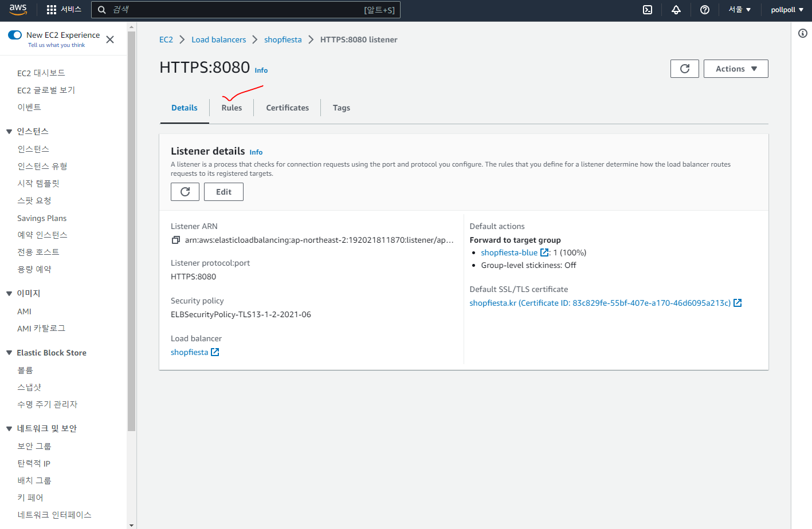Collapse the 이미지 sidebar section
The width and height of the screenshot is (812, 529).
pyautogui.click(x=9, y=294)
